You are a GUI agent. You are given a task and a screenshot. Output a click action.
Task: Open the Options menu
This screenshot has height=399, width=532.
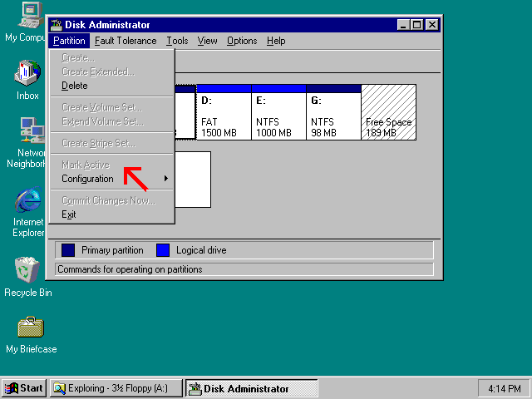(242, 41)
